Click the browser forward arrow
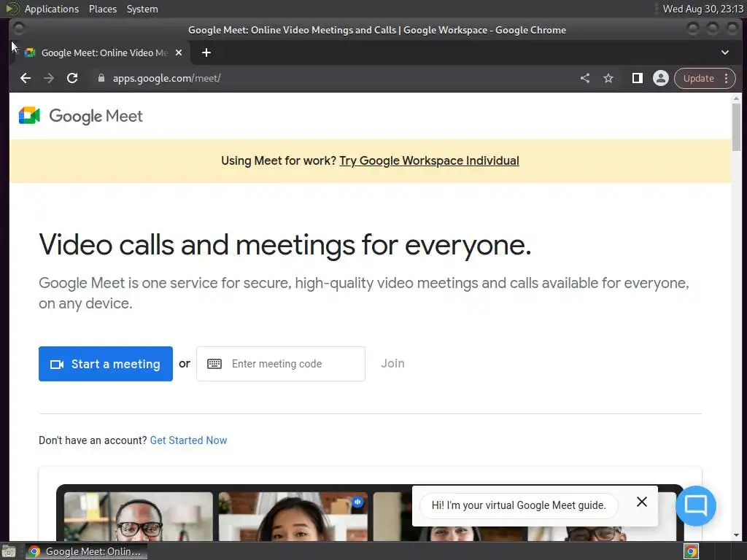 [x=49, y=78]
